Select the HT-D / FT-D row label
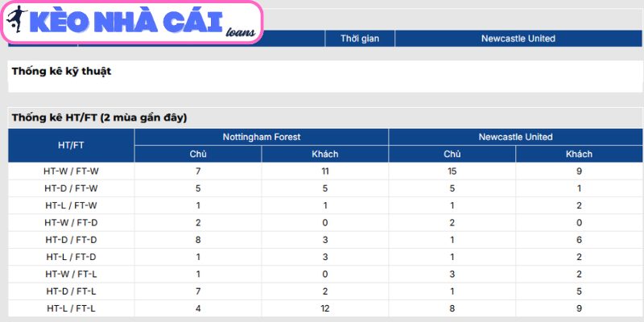 click(x=71, y=240)
